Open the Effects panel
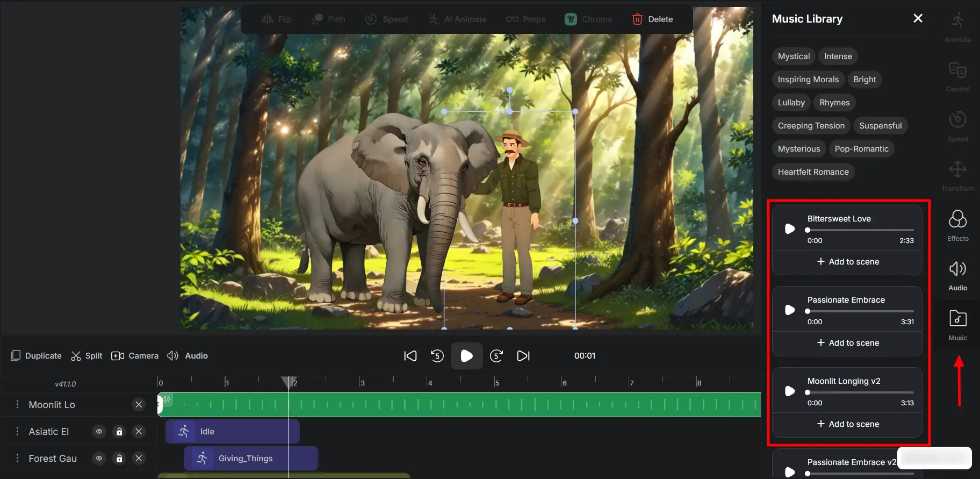The width and height of the screenshot is (980, 479). 957,226
